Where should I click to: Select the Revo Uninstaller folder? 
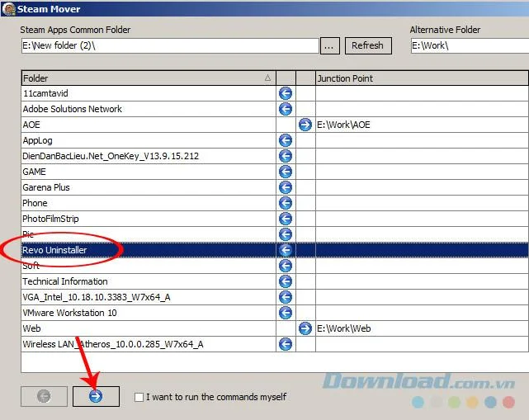click(x=148, y=250)
